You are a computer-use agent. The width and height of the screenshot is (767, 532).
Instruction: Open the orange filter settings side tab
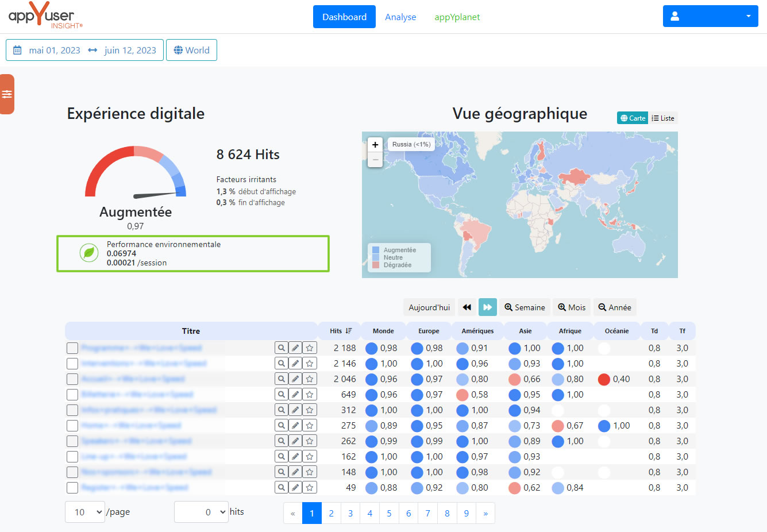coord(7,94)
